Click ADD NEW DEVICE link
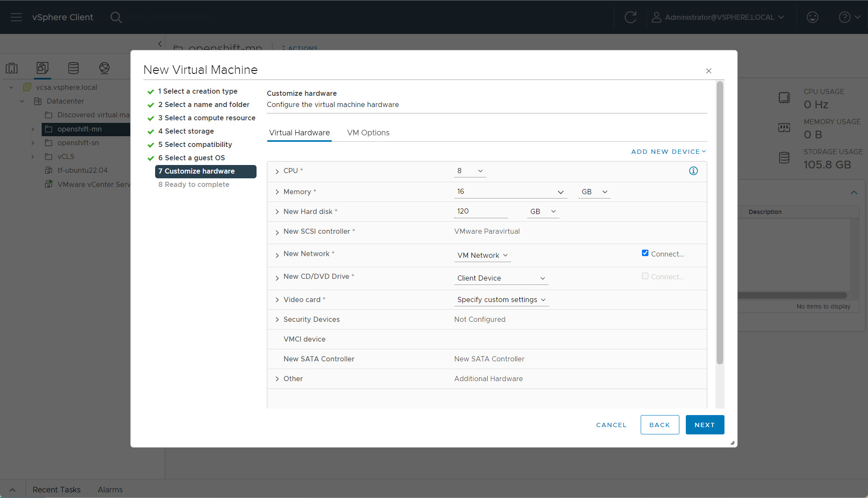868x498 pixels. pos(668,152)
